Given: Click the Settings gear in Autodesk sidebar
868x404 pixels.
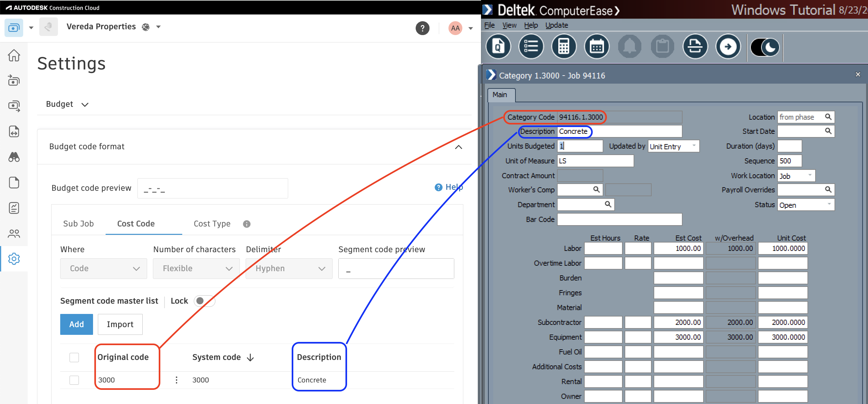Looking at the screenshot, I should coord(14,259).
